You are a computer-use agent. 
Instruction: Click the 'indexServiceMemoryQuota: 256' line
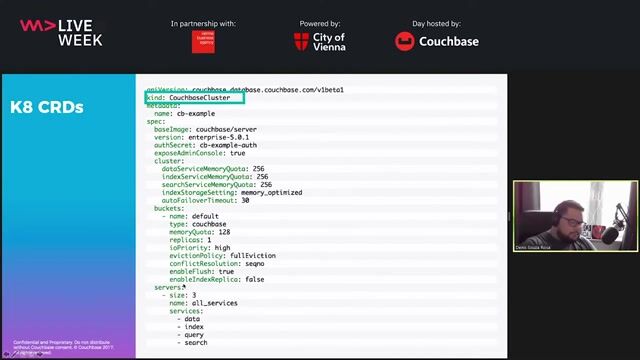[x=215, y=177]
